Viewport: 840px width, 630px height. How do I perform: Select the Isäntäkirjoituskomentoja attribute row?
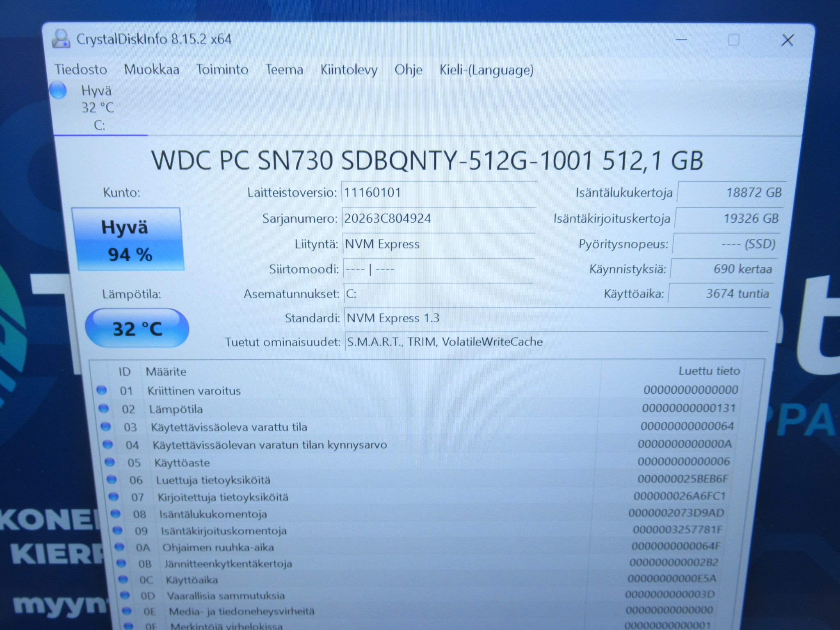tap(417, 530)
